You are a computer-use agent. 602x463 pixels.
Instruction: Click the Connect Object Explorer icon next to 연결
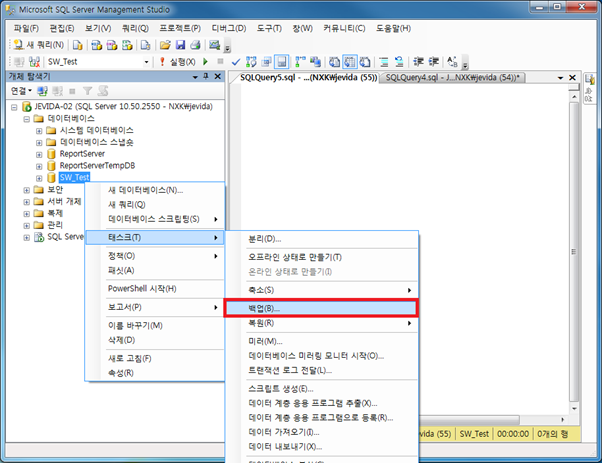[42, 91]
